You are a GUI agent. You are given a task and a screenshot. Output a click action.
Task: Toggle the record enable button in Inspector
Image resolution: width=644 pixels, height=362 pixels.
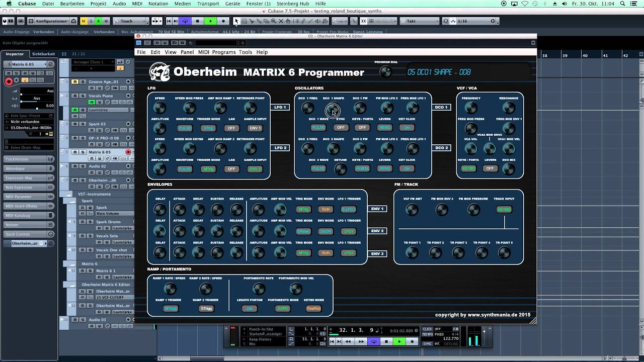coord(9,81)
